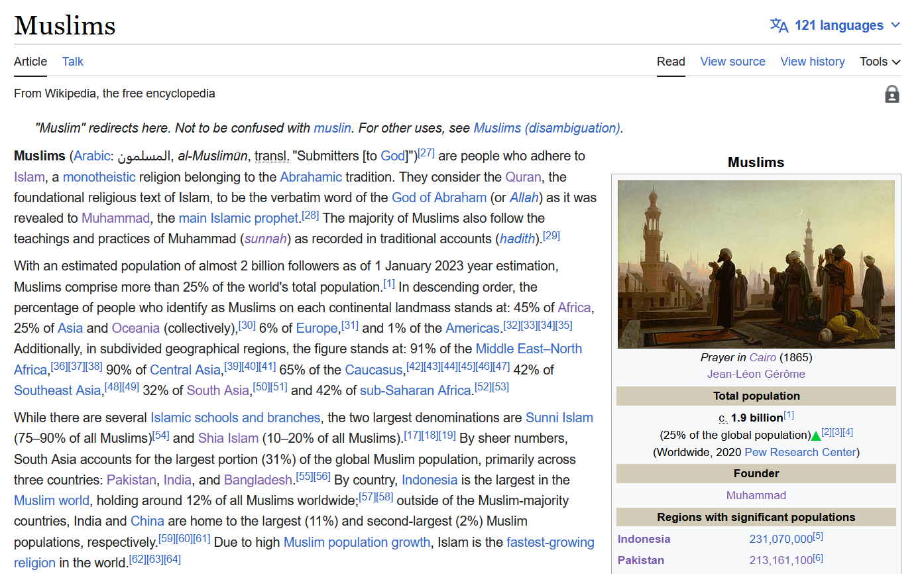
Task: Switch to the Talk tab
Action: point(73,62)
